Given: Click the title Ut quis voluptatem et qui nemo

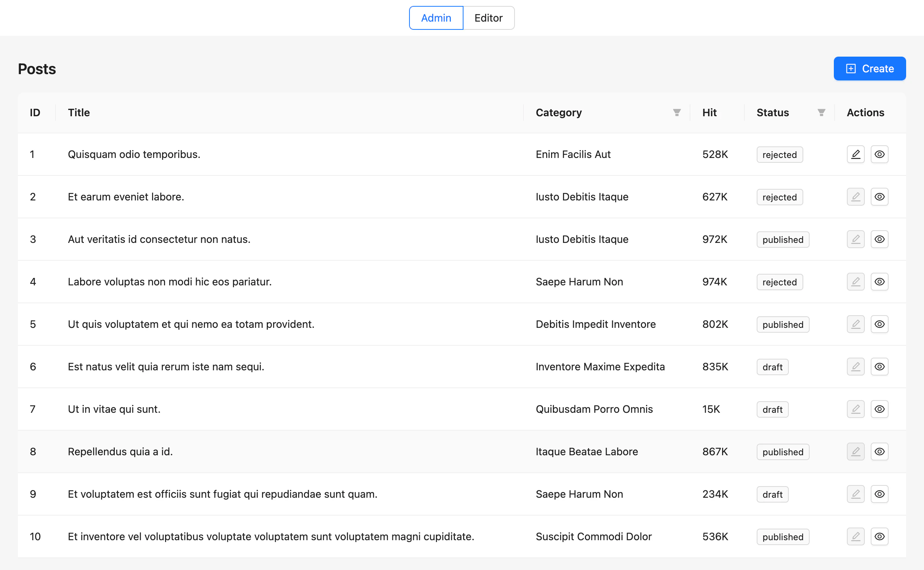Looking at the screenshot, I should pos(191,324).
